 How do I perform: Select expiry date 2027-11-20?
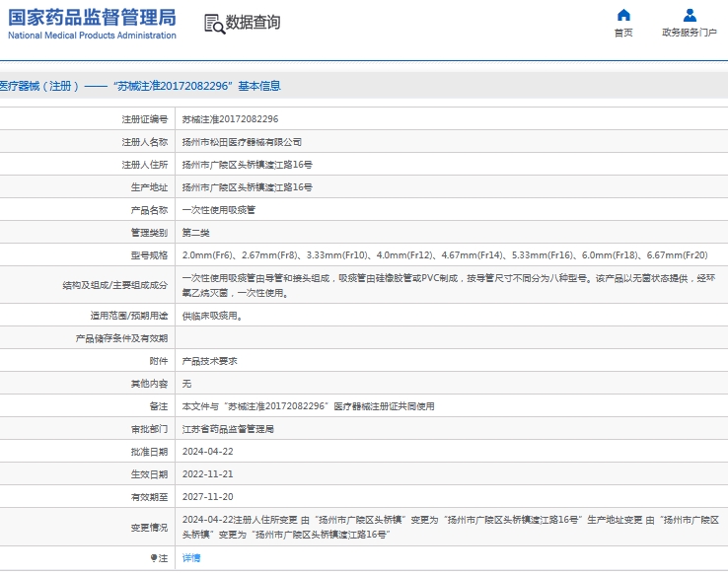[x=207, y=497]
